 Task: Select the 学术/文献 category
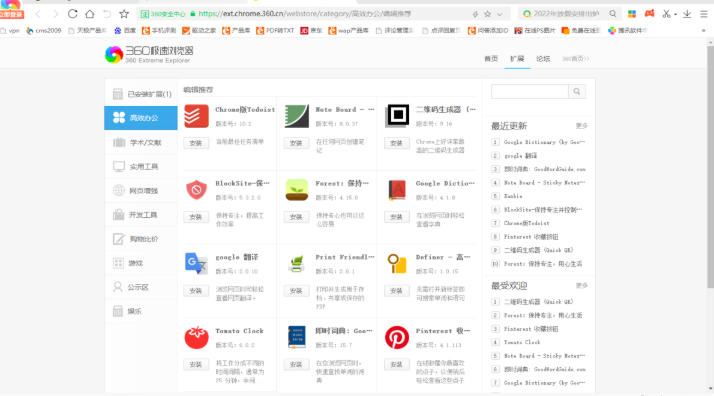[141, 142]
